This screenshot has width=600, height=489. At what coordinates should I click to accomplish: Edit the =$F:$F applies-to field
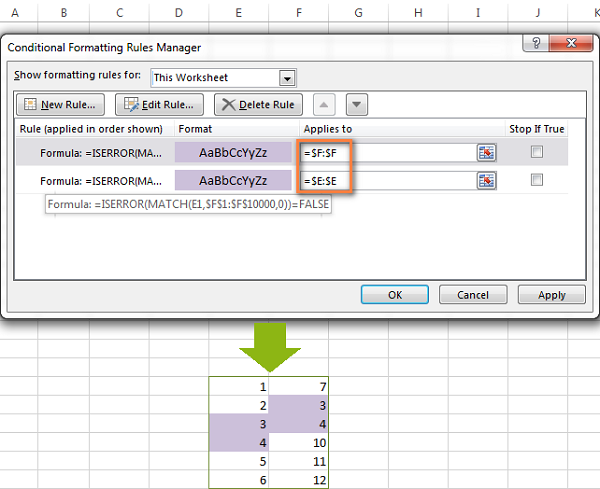point(388,153)
